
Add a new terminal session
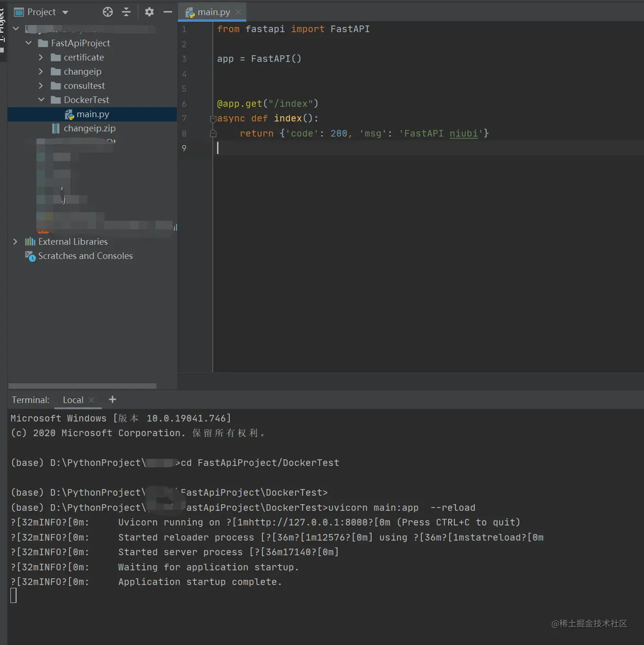coord(113,399)
